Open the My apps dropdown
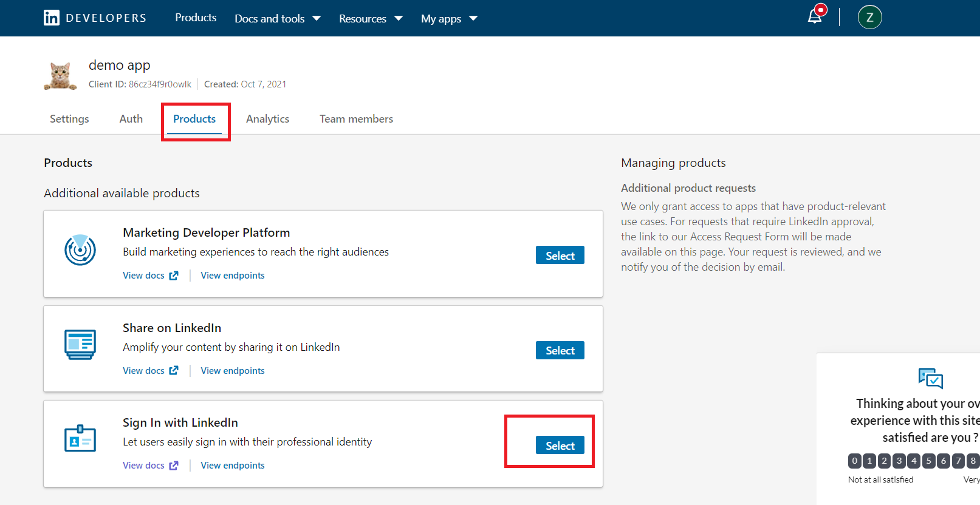Viewport: 980px width, 505px height. click(x=449, y=18)
